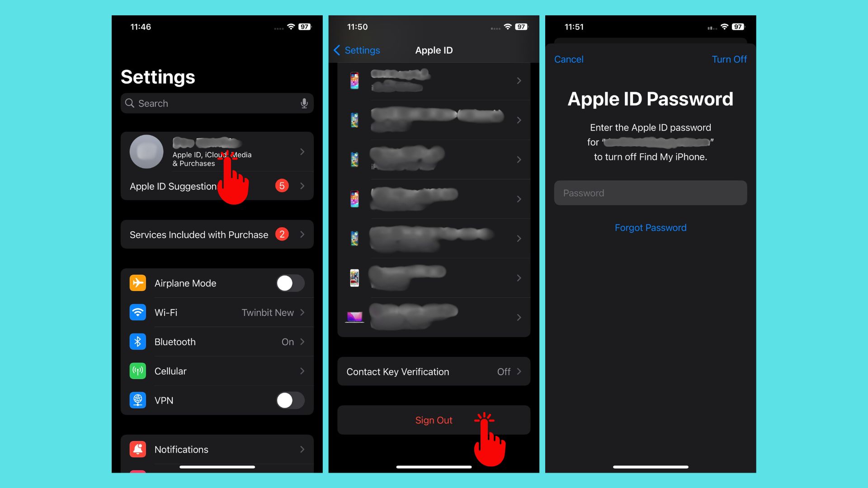Open Airplane Mode settings icon

[138, 282]
